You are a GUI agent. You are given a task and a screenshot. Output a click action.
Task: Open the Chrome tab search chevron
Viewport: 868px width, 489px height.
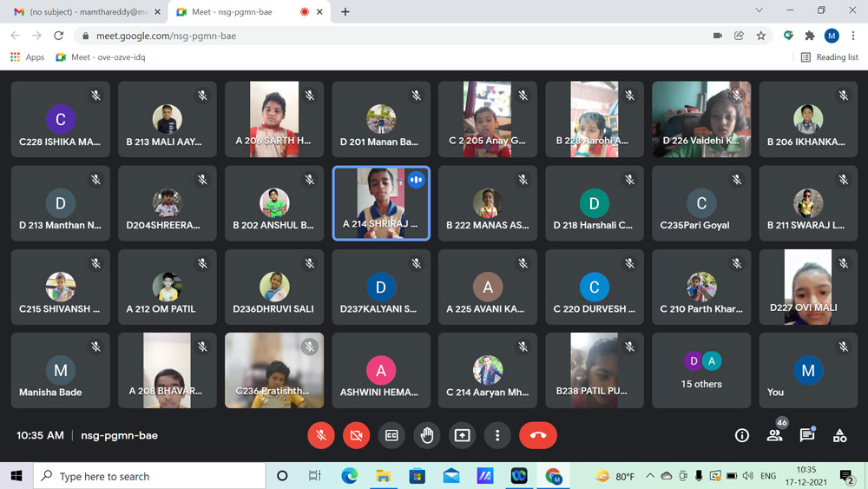pos(759,11)
